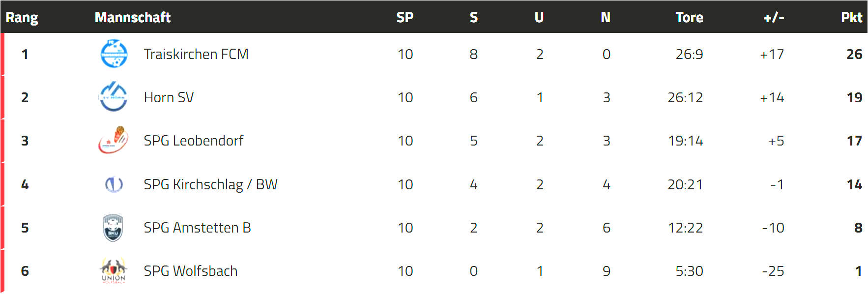Screen dimensions: 868x294
Task: Select the 5:30 goals cell for Wolfsbach
Action: point(689,271)
